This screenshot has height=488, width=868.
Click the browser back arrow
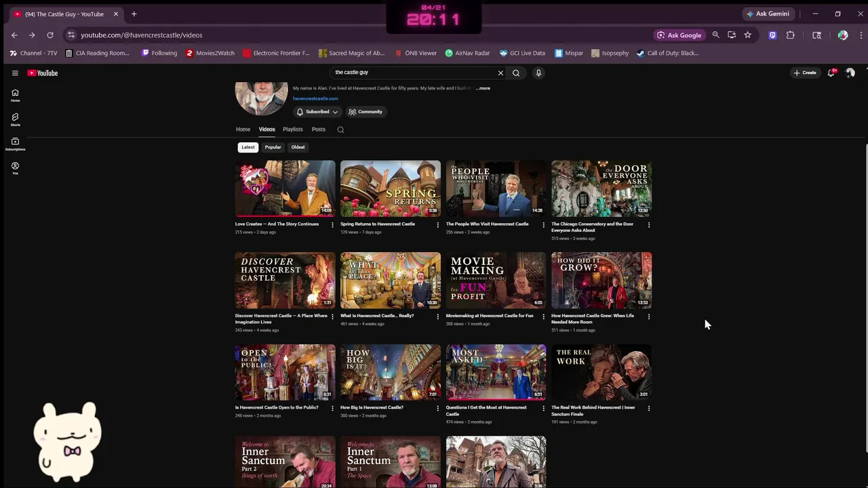14,35
